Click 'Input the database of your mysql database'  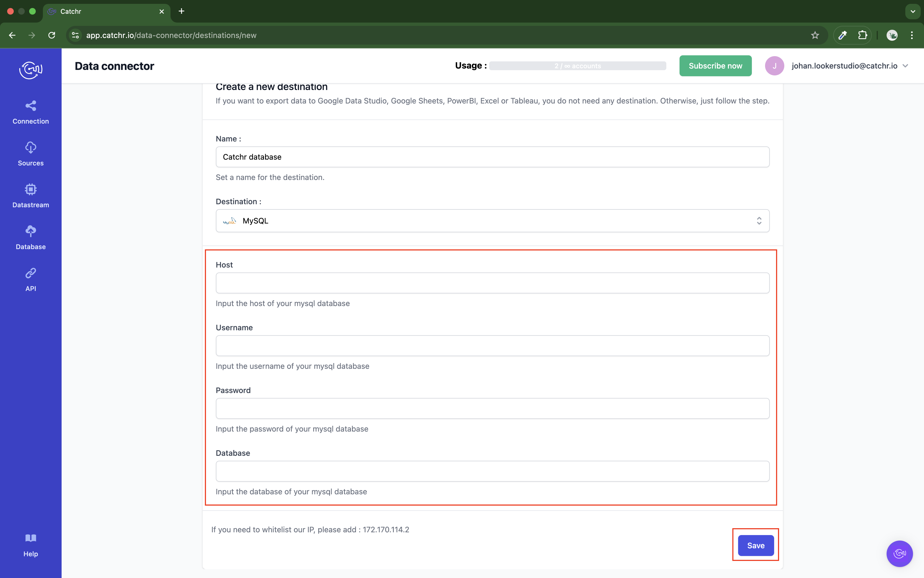[291, 492]
